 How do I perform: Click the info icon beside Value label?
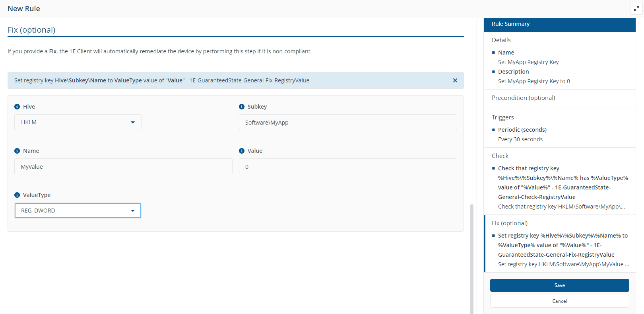(x=242, y=151)
